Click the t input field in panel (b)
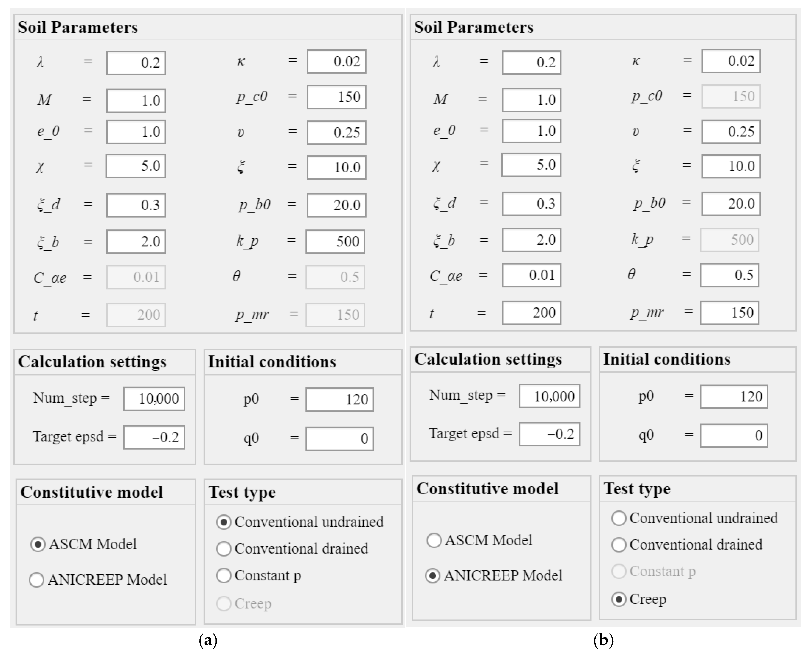812x656 pixels. (531, 313)
